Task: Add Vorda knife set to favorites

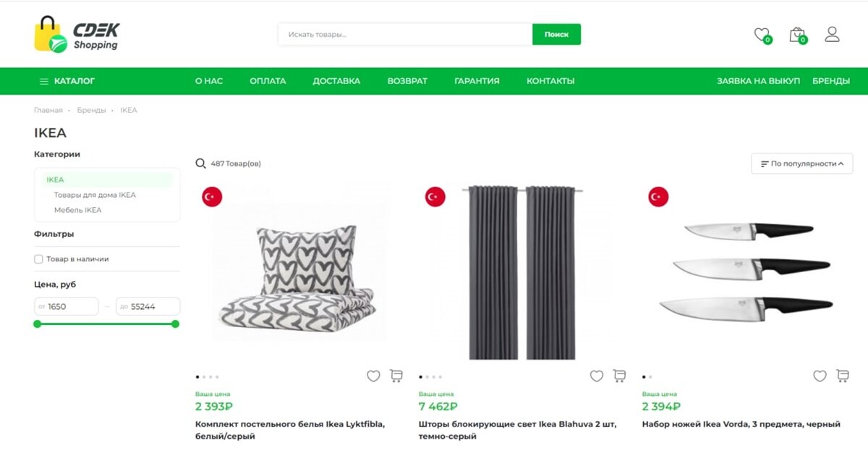Action: click(820, 376)
